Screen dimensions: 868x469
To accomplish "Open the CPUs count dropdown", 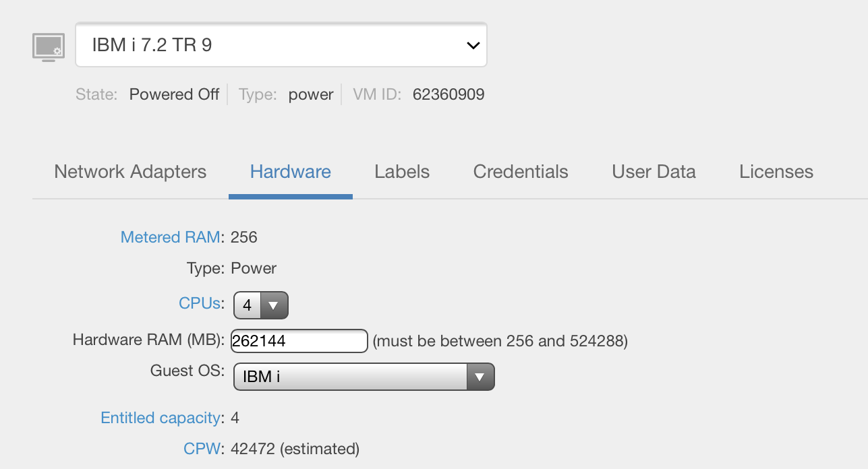I will [x=260, y=305].
